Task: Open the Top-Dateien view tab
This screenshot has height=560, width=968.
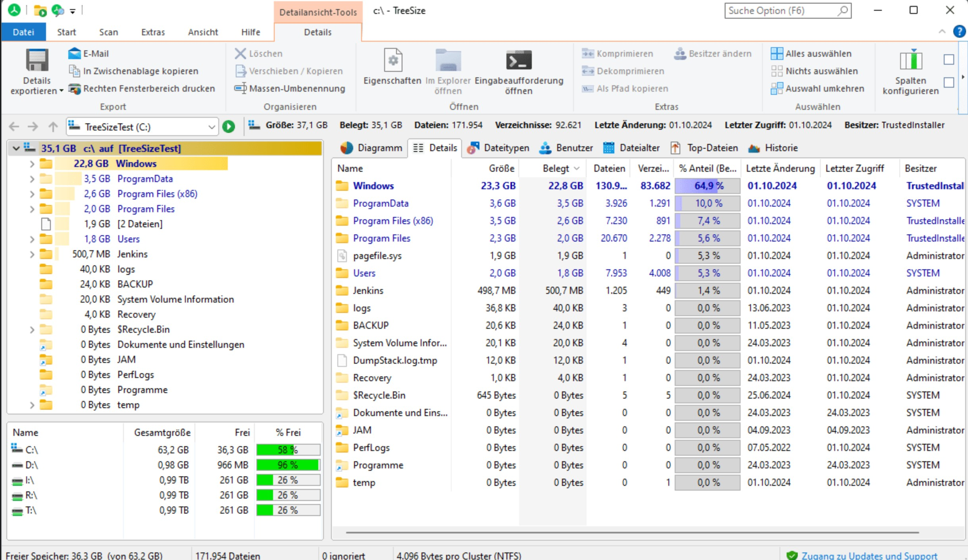Action: 704,148
